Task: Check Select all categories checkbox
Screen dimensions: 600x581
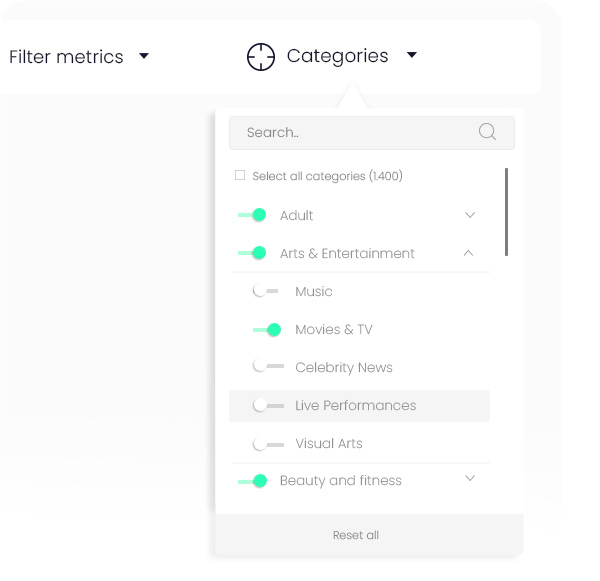Action: tap(240, 175)
